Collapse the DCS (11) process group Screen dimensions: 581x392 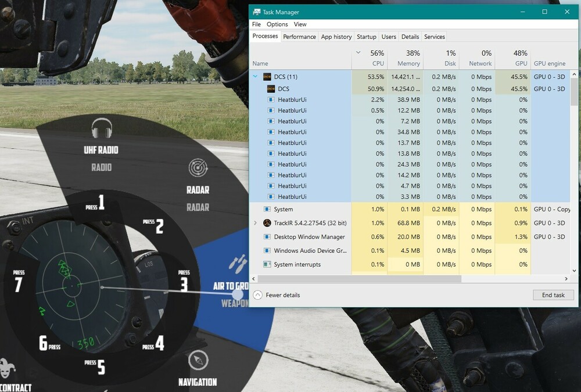(255, 76)
